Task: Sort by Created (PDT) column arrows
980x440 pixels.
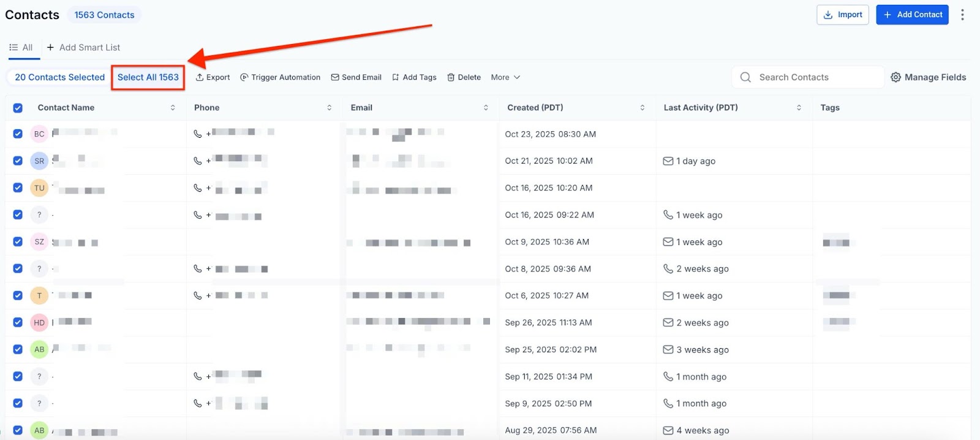Action: pyautogui.click(x=642, y=108)
